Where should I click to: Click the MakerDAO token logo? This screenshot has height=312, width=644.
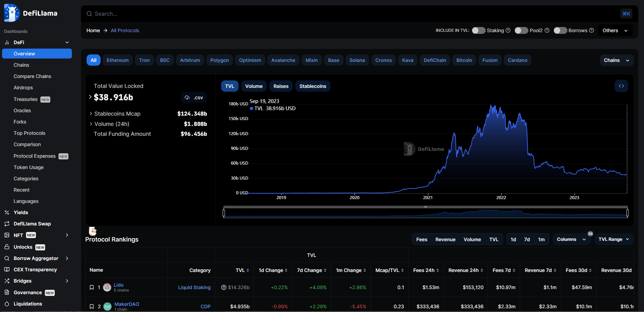click(107, 307)
